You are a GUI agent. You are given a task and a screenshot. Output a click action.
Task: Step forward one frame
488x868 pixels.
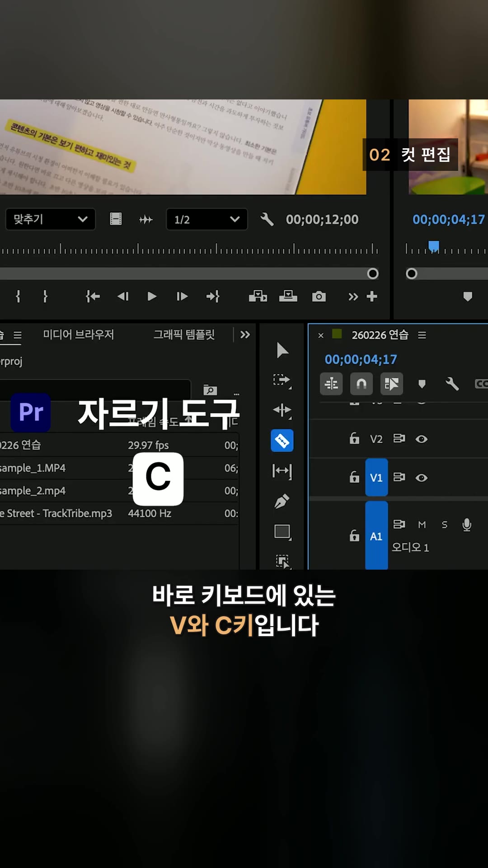pyautogui.click(x=182, y=296)
